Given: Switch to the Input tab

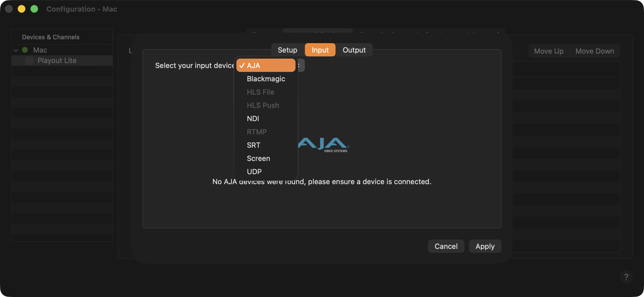Looking at the screenshot, I should click(320, 50).
